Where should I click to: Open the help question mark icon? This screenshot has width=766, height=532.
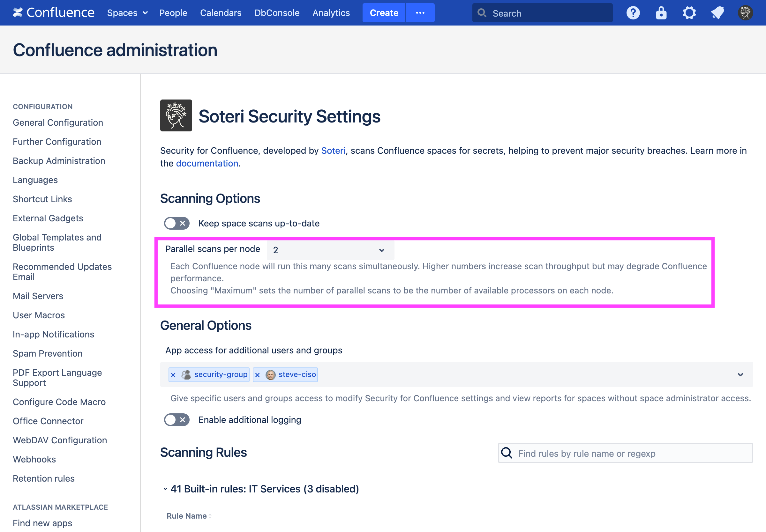click(633, 13)
